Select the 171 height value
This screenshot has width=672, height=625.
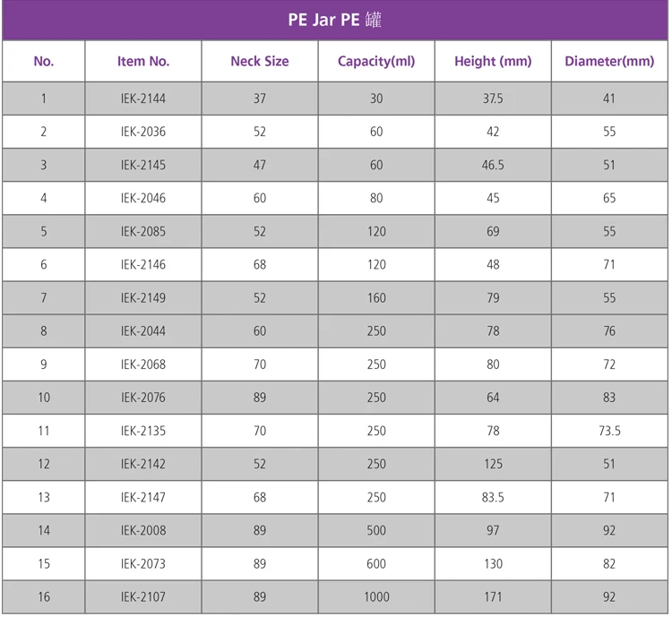click(x=493, y=596)
